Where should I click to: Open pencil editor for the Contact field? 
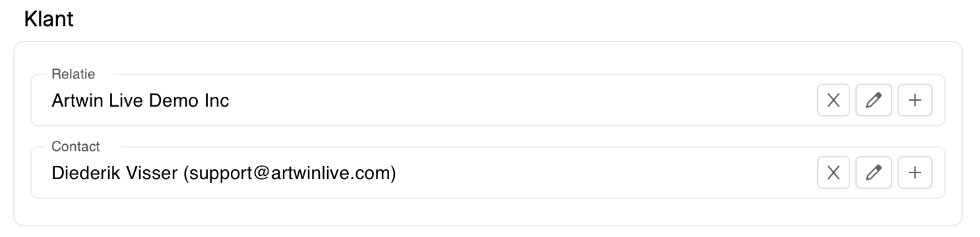pyautogui.click(x=874, y=173)
